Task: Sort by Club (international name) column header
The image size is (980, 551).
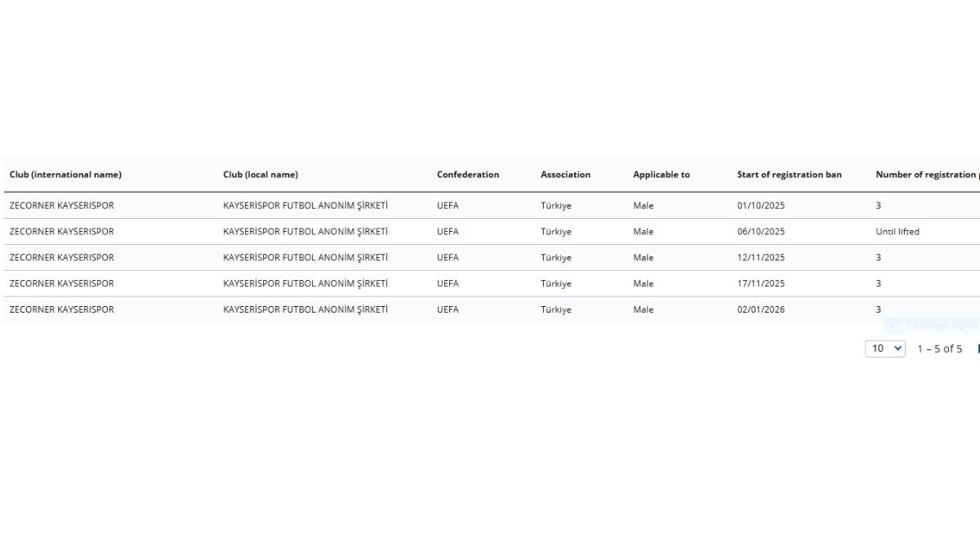Action: pos(65,175)
